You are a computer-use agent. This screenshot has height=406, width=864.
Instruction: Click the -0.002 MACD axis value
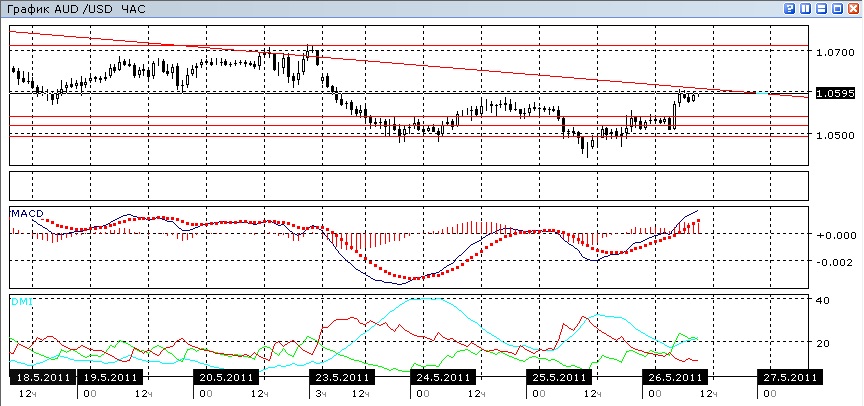pos(836,262)
